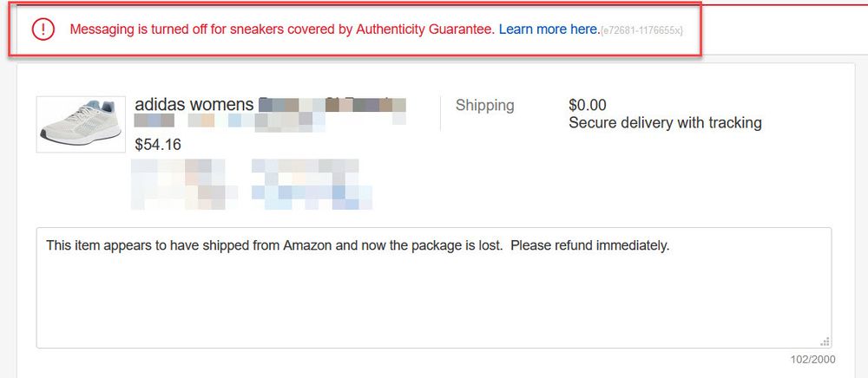This screenshot has width=868, height=378.
Task: Click the "Messaging is turned off" warning text
Action: point(174,29)
